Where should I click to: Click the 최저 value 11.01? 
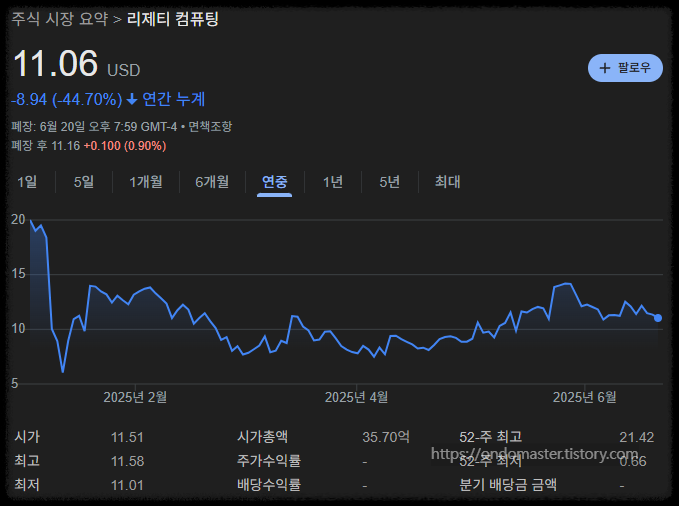pyautogui.click(x=127, y=485)
